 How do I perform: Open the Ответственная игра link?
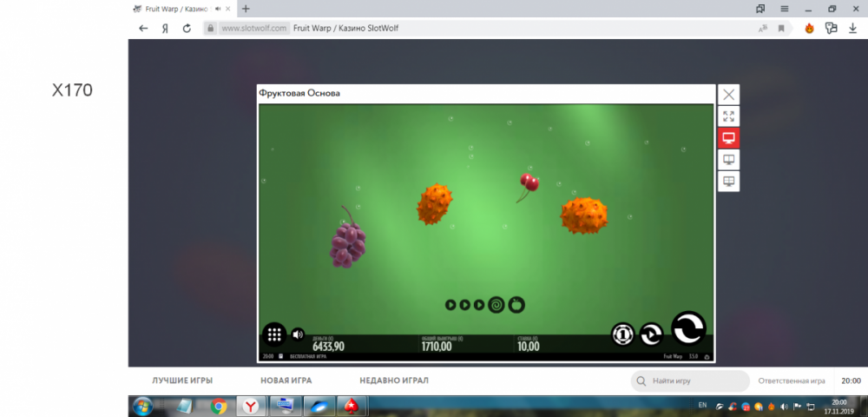pyautogui.click(x=791, y=381)
